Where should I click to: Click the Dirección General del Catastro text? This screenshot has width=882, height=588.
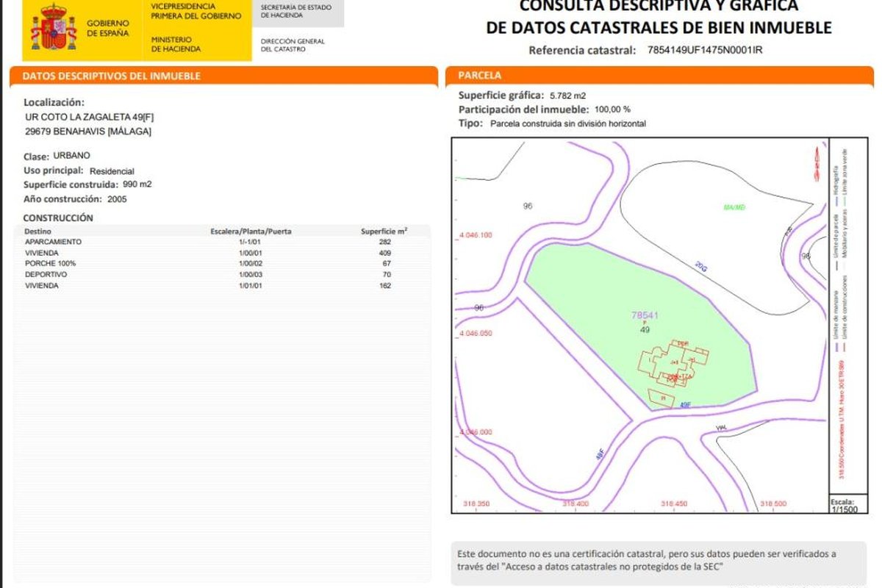pos(293,45)
